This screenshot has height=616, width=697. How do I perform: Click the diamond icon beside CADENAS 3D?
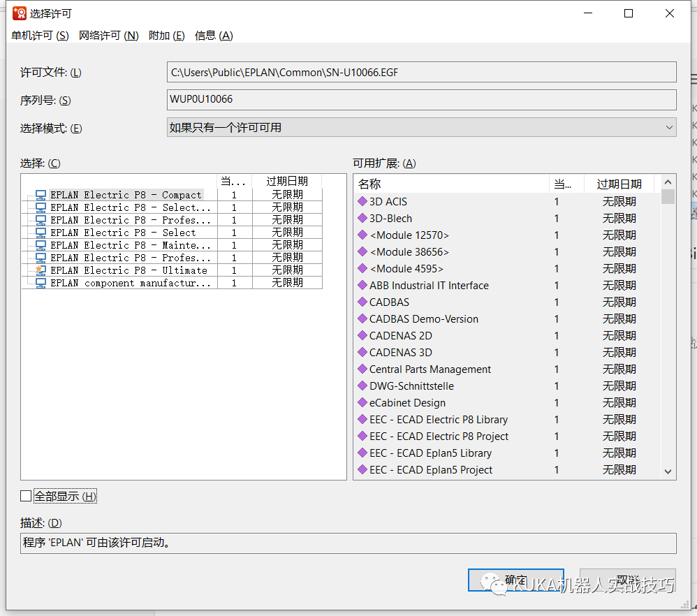[362, 353]
